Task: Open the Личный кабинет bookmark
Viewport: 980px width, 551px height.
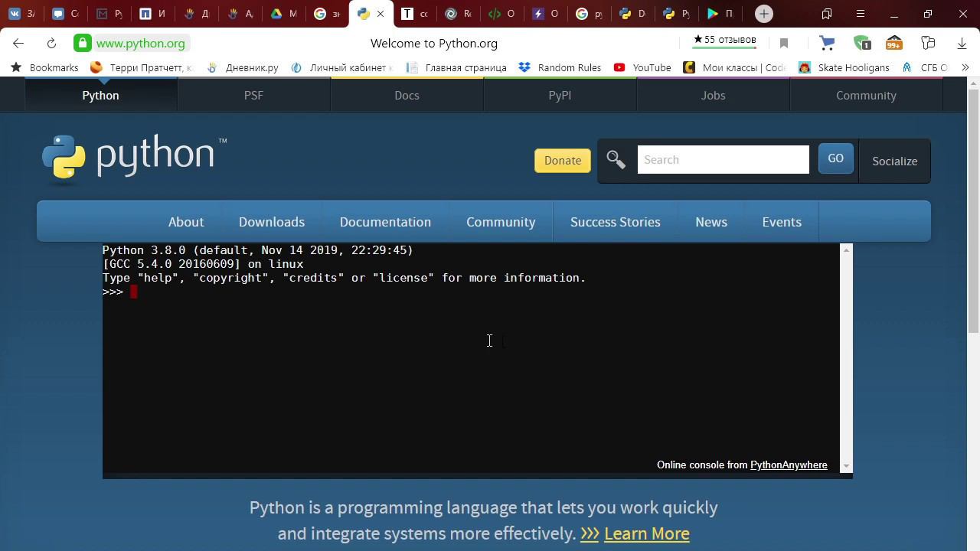Action: tap(341, 67)
